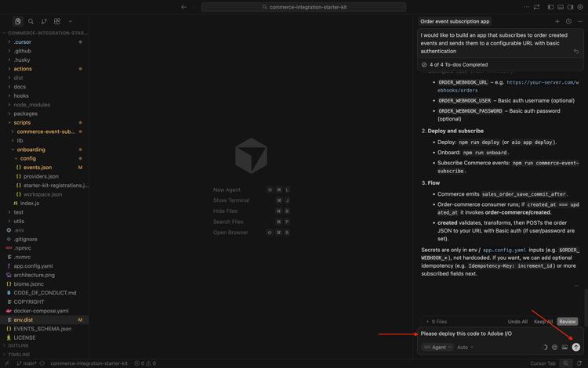Click Keep All changes
The height and width of the screenshot is (368, 588).
tap(543, 322)
